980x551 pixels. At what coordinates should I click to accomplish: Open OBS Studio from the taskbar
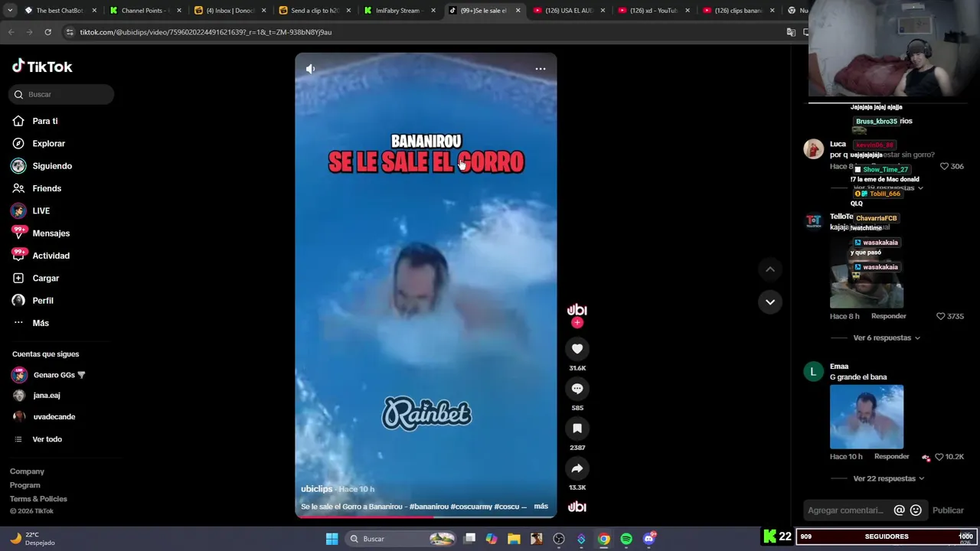[559, 539]
